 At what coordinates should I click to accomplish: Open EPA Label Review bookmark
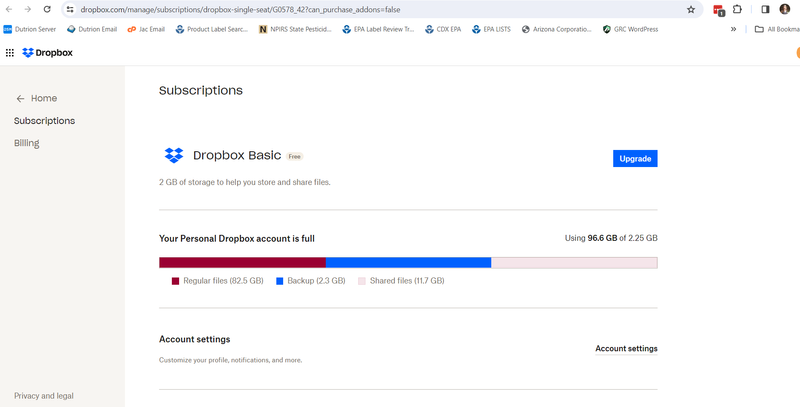click(x=378, y=29)
